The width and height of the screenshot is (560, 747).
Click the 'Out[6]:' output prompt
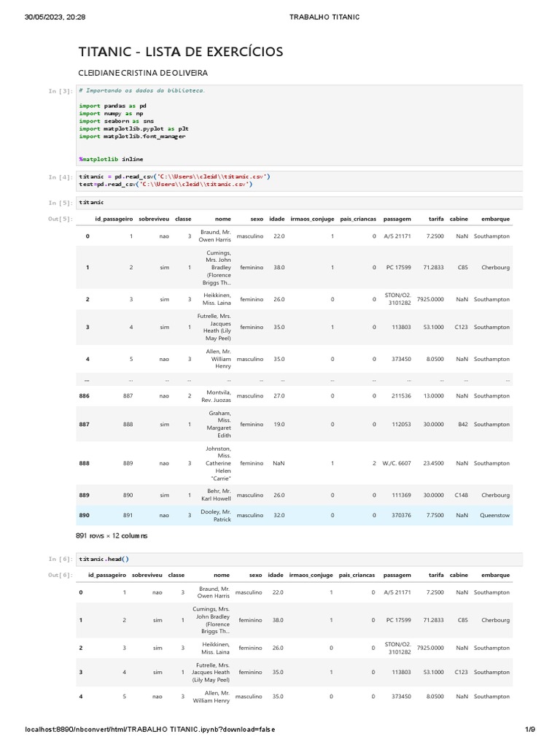(61, 576)
